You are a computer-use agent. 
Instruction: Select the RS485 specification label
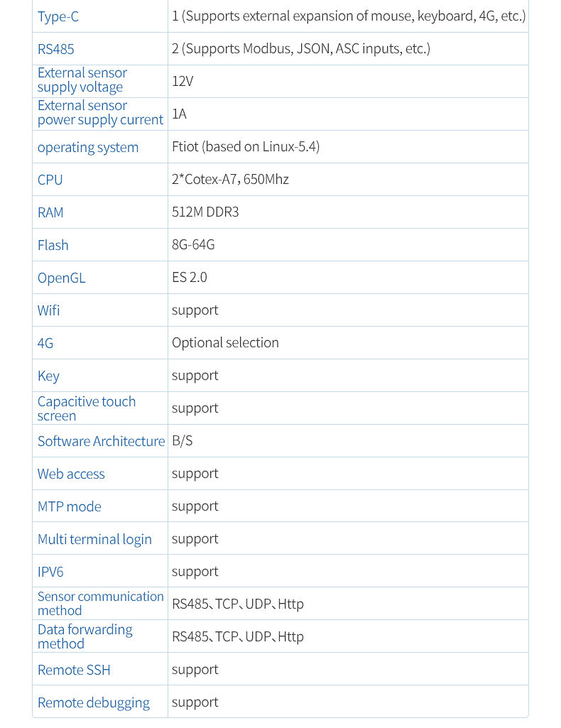point(55,49)
